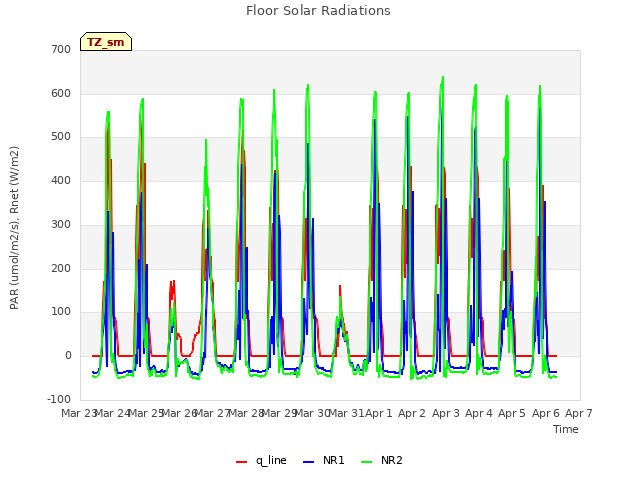Click the 700 y-axis tick label

(x=61, y=49)
